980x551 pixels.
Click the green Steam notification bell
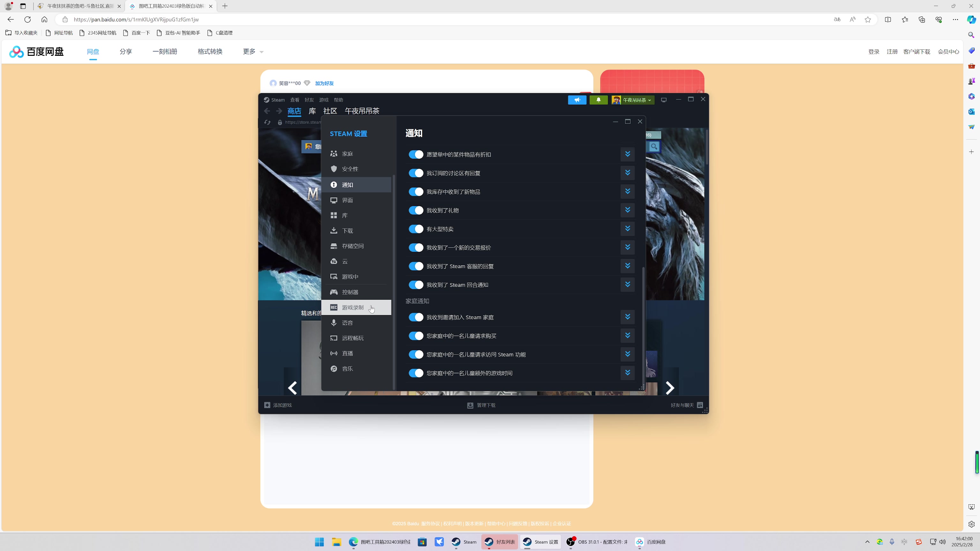click(x=598, y=99)
